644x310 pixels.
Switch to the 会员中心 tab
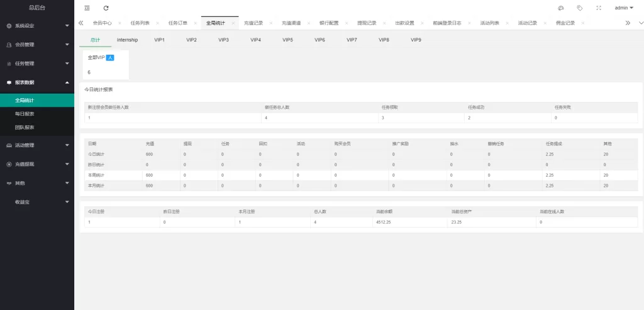103,23
